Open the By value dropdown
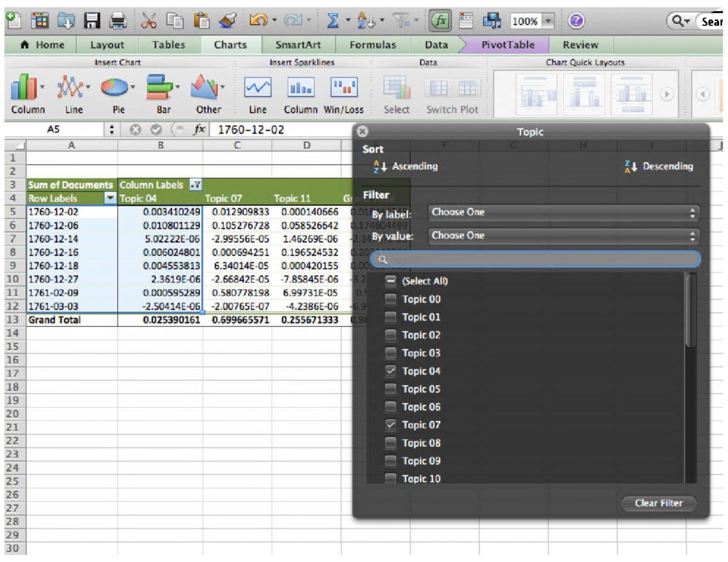Viewport: 728px width, 562px height. (x=563, y=236)
